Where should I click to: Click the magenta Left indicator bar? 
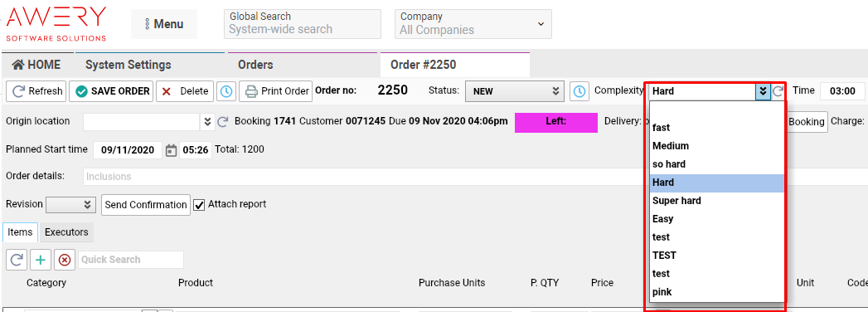click(x=556, y=123)
